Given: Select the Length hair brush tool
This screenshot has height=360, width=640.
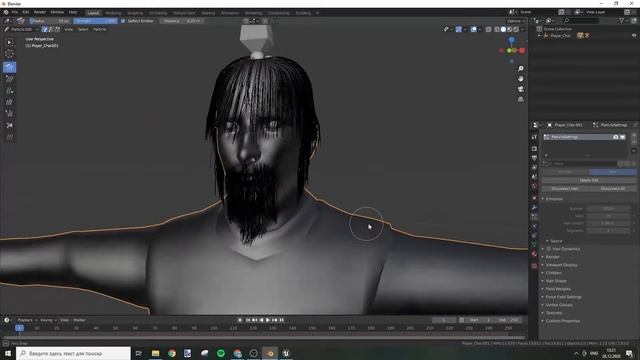Looking at the screenshot, I should pyautogui.click(x=9, y=102).
